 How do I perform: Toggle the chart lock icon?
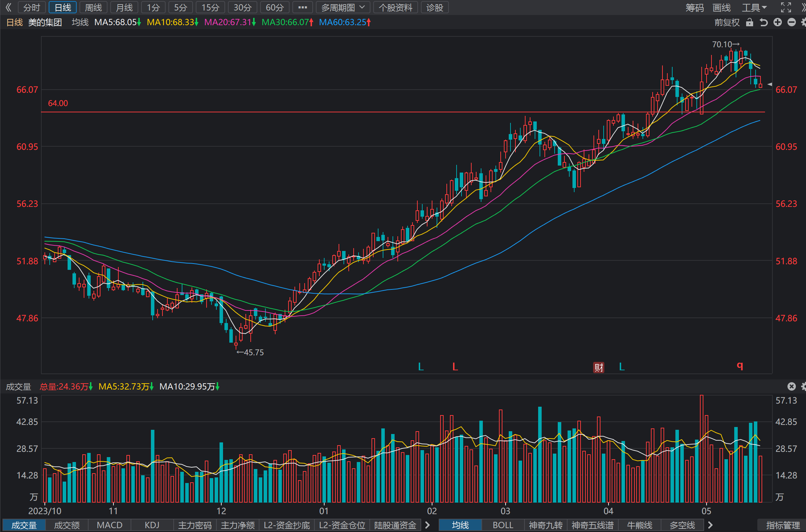(x=749, y=22)
